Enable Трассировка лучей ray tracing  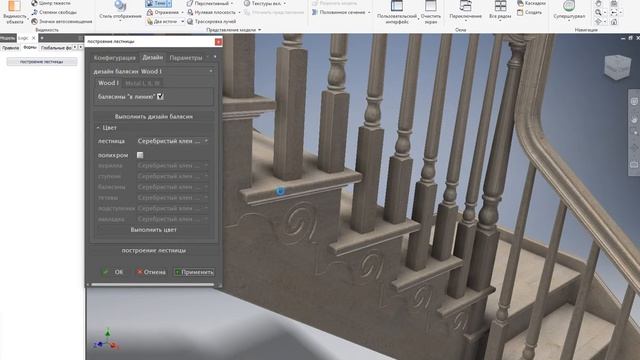pos(211,21)
